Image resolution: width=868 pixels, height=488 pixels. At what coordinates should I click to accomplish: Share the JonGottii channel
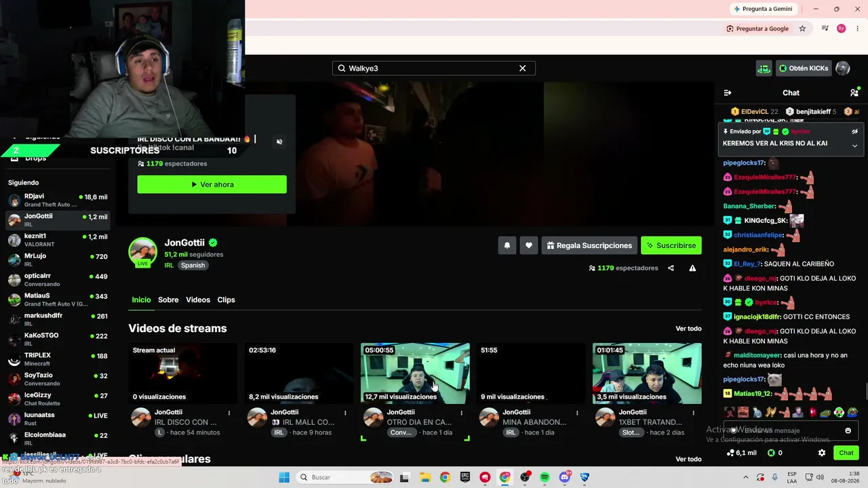671,268
